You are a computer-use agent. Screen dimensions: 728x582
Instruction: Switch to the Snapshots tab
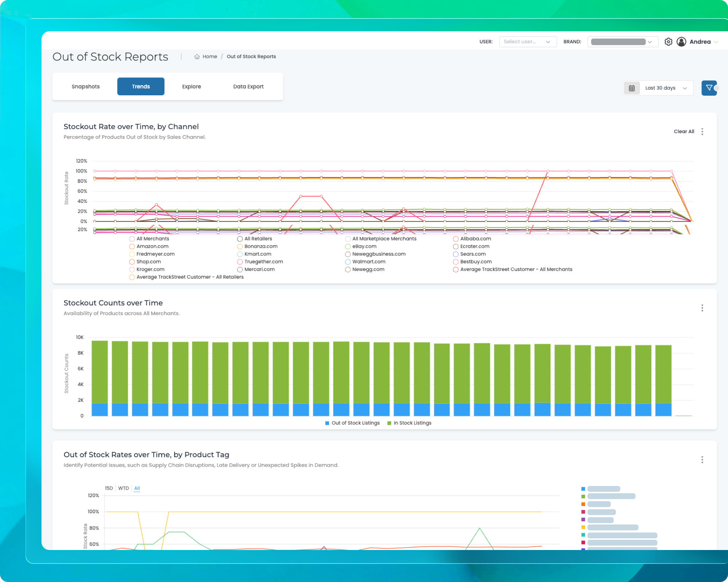tap(86, 87)
